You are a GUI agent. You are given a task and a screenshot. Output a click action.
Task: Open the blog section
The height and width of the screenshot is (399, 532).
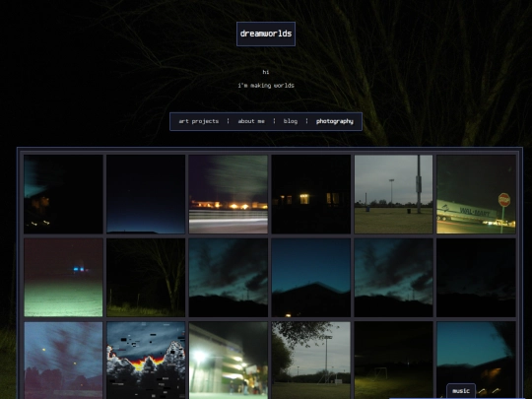[x=291, y=121]
